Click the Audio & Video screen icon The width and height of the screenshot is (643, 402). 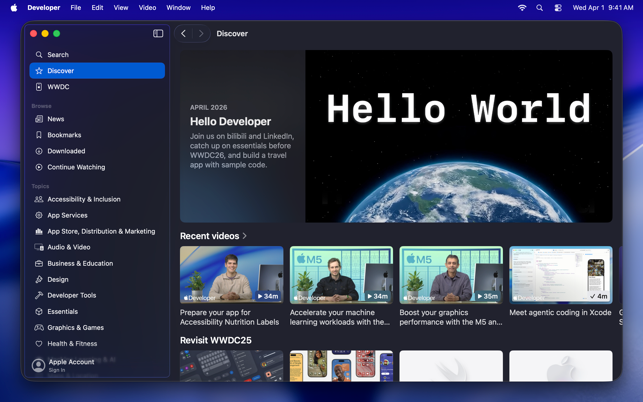[x=39, y=247]
